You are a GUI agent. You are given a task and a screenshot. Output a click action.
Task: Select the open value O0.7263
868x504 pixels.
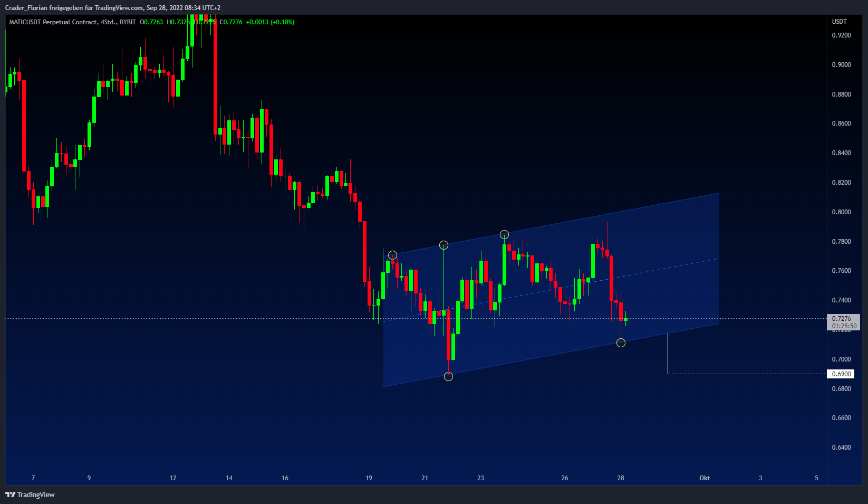pos(151,22)
